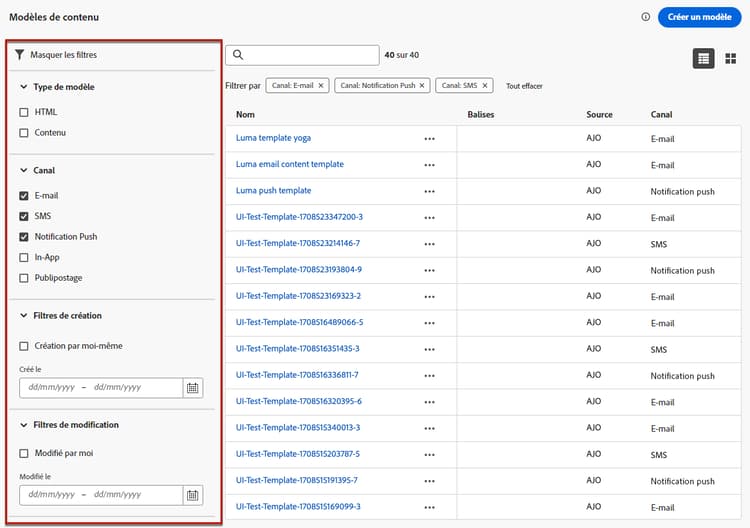Click the info icon beside Créer un modèle
Image resolution: width=750 pixels, height=528 pixels.
click(x=645, y=17)
